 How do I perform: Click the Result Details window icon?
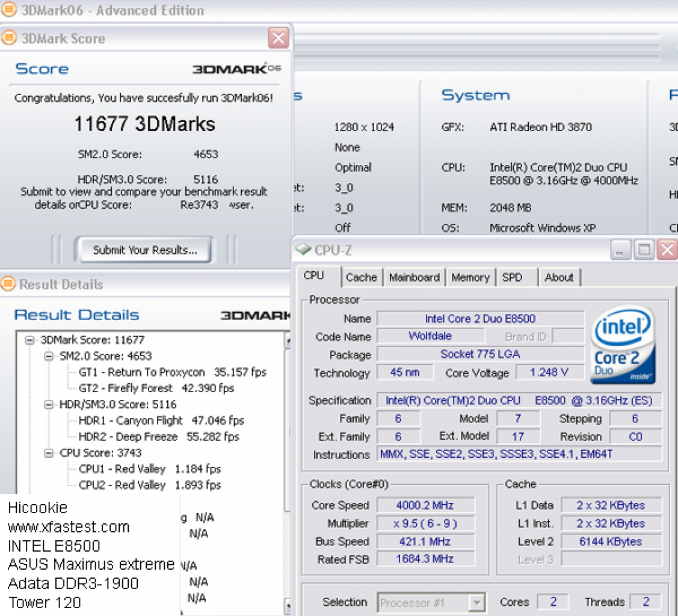[x=7, y=284]
